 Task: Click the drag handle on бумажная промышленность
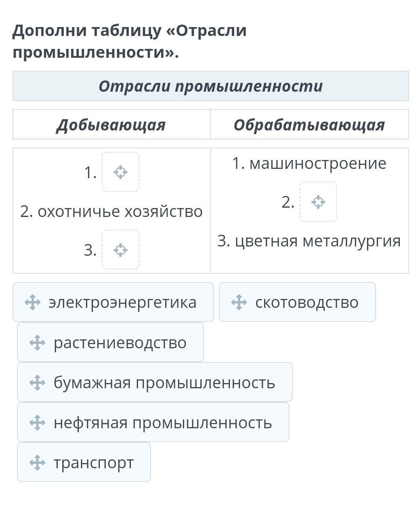[x=38, y=383]
